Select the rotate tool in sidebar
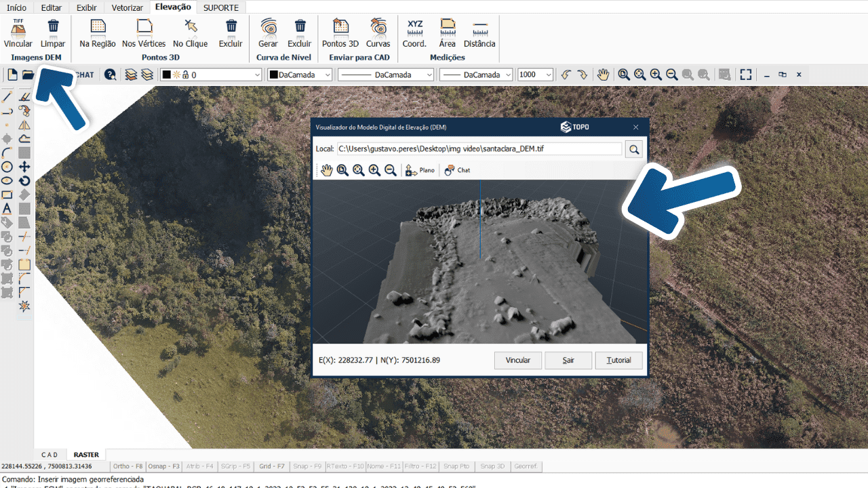868x488 pixels. tap(24, 181)
